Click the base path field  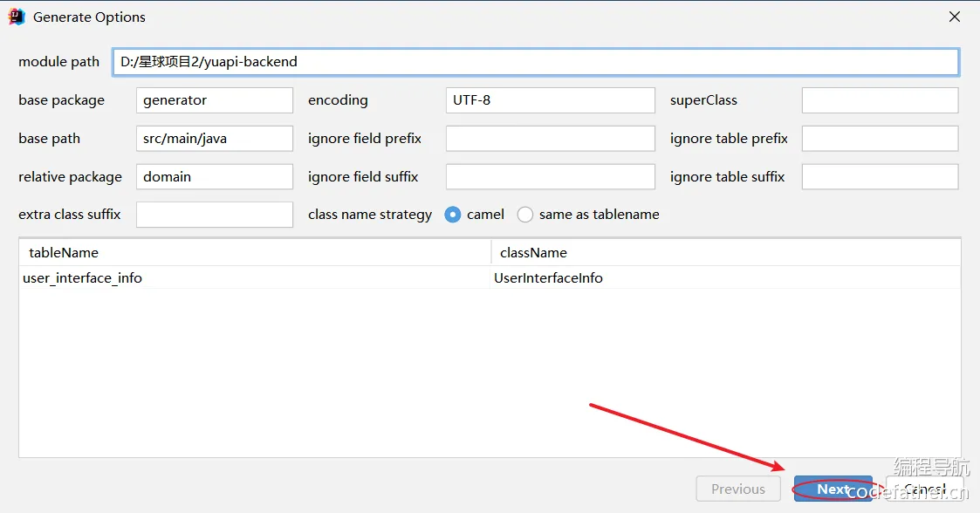(x=215, y=138)
